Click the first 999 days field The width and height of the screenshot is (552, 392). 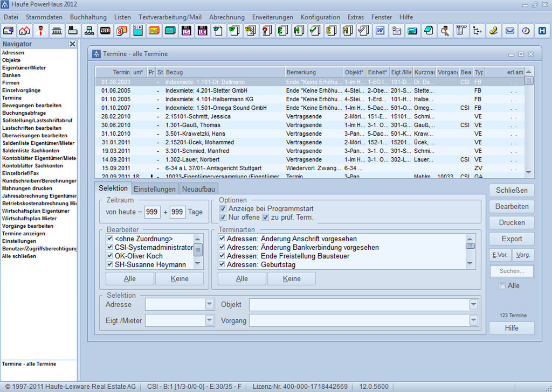[152, 212]
